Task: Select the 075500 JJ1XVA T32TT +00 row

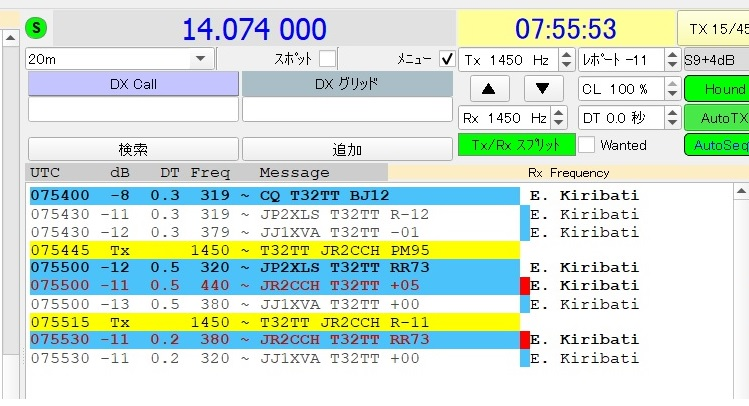Action: (x=275, y=304)
